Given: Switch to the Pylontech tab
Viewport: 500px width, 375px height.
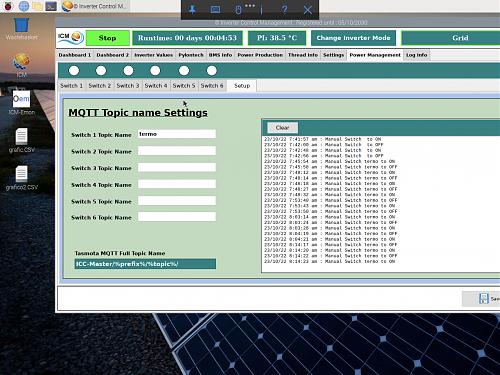Looking at the screenshot, I should 191,55.
